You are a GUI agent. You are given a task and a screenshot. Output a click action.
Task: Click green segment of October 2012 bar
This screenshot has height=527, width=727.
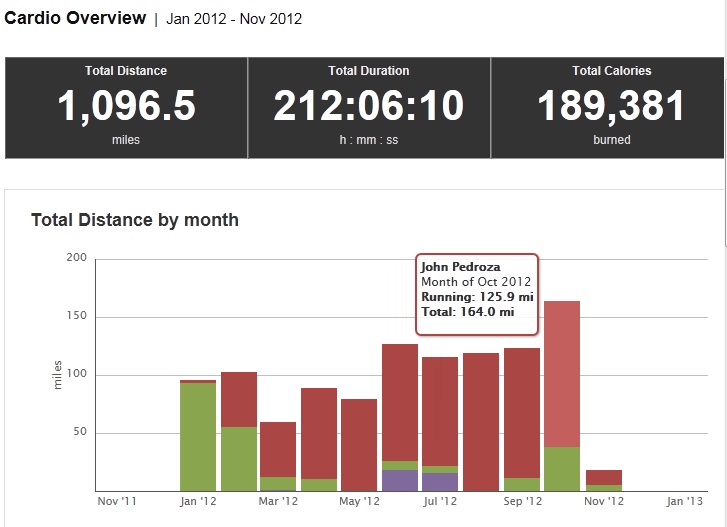(x=562, y=469)
